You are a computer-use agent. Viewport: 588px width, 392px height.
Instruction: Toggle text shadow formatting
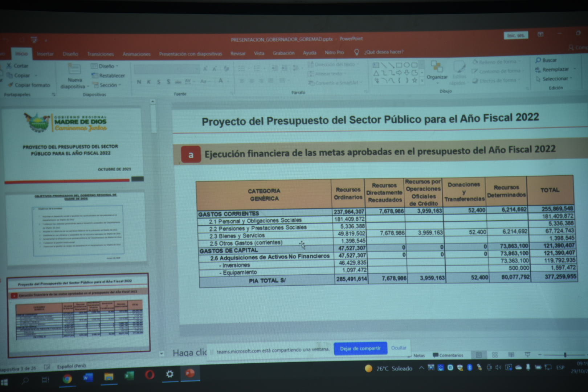168,82
